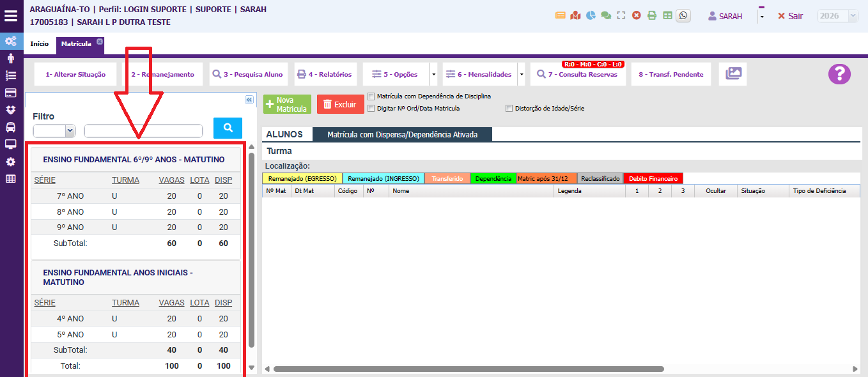The height and width of the screenshot is (377, 868).
Task: Click the WhatsApp icon in header
Action: point(683,16)
